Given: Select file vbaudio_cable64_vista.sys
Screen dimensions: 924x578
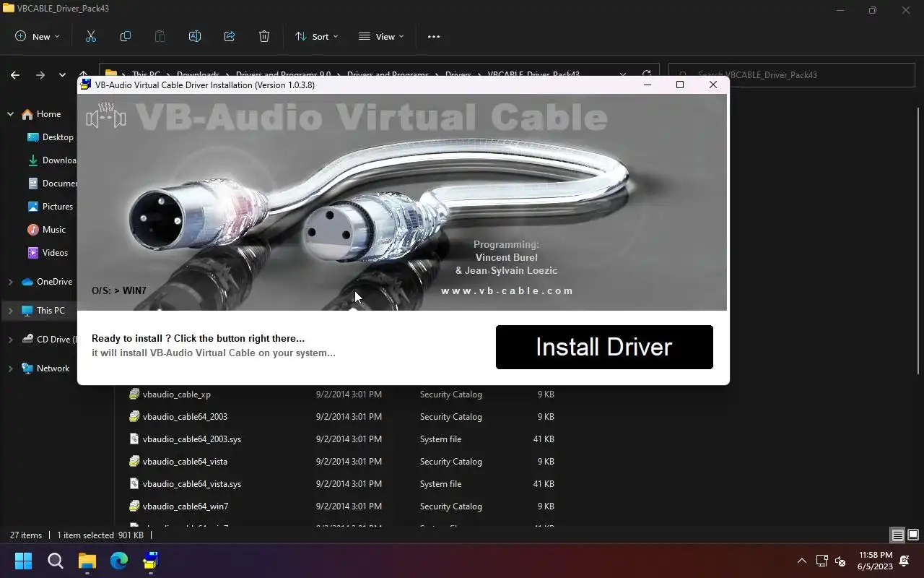Looking at the screenshot, I should (x=192, y=484).
